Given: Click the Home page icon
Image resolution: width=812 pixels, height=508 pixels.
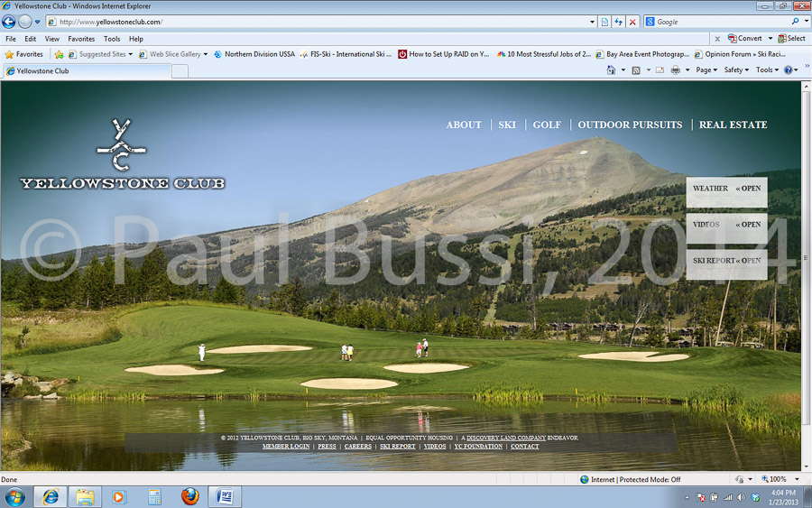Looking at the screenshot, I should [611, 69].
